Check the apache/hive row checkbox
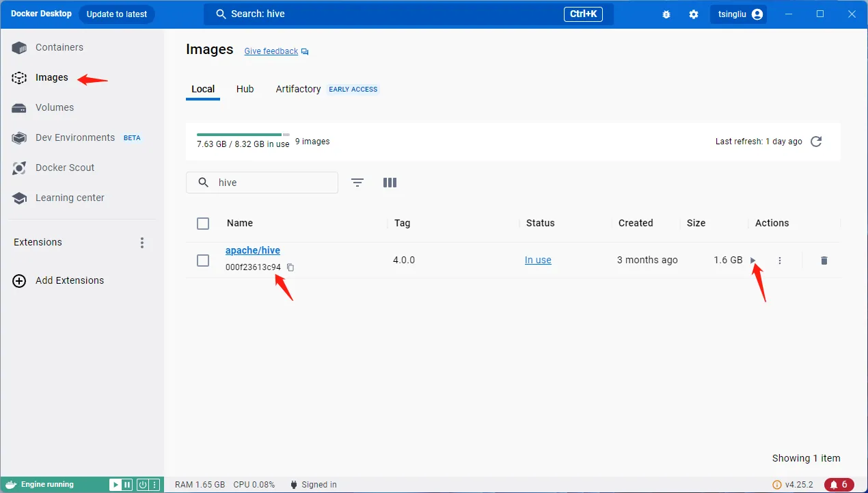The image size is (868, 493). click(203, 261)
